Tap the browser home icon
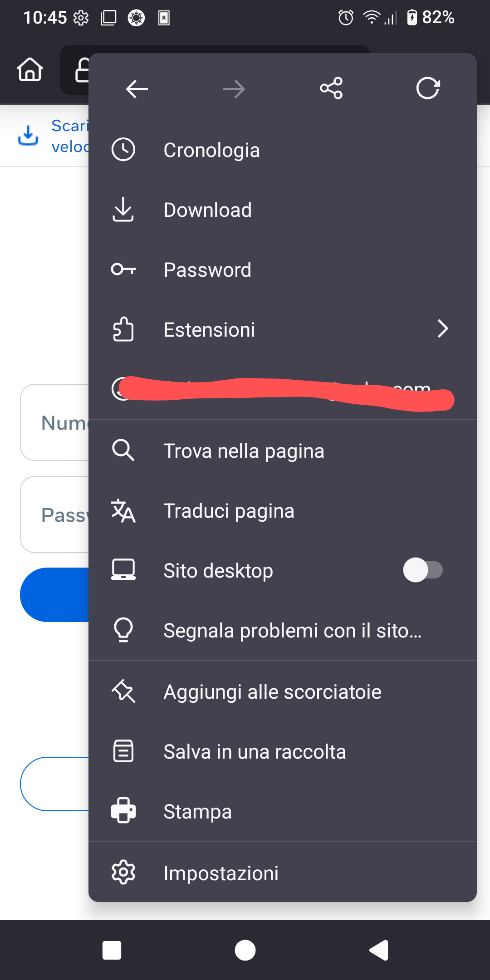The image size is (490, 980). (x=30, y=70)
